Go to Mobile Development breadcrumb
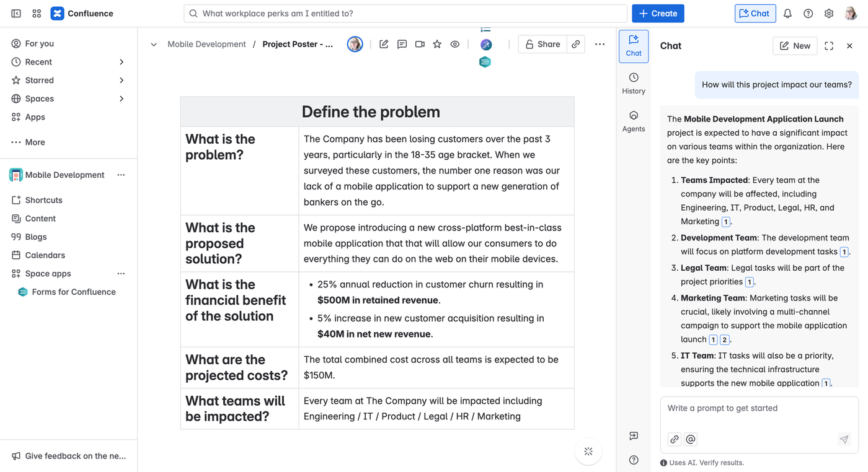The height and width of the screenshot is (472, 868). [x=206, y=45]
